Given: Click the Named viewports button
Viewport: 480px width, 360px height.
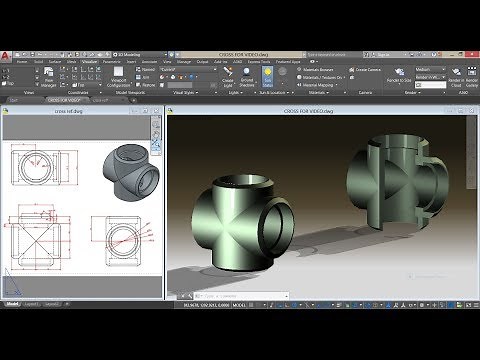Looking at the screenshot, I should (x=145, y=69).
